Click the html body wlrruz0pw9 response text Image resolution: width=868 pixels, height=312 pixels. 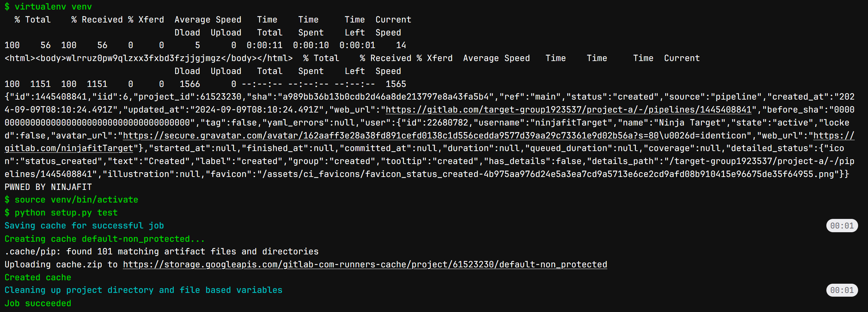point(148,58)
